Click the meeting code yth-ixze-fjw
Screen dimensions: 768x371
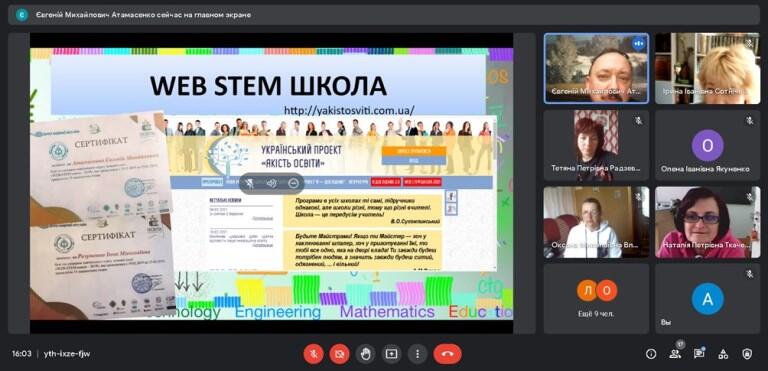[67, 354]
